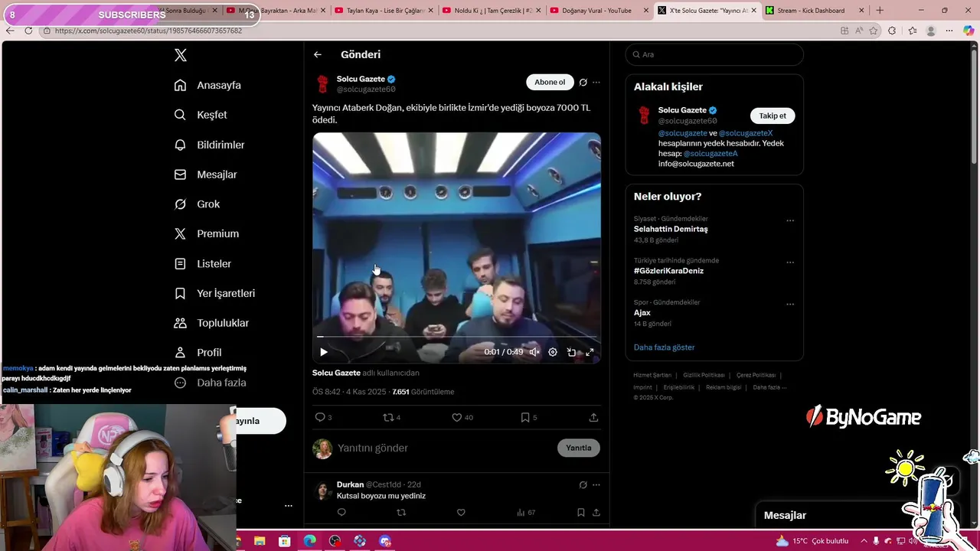Follow Solcu Gazete with Takip et
This screenshot has width=980, height=551.
coord(773,116)
